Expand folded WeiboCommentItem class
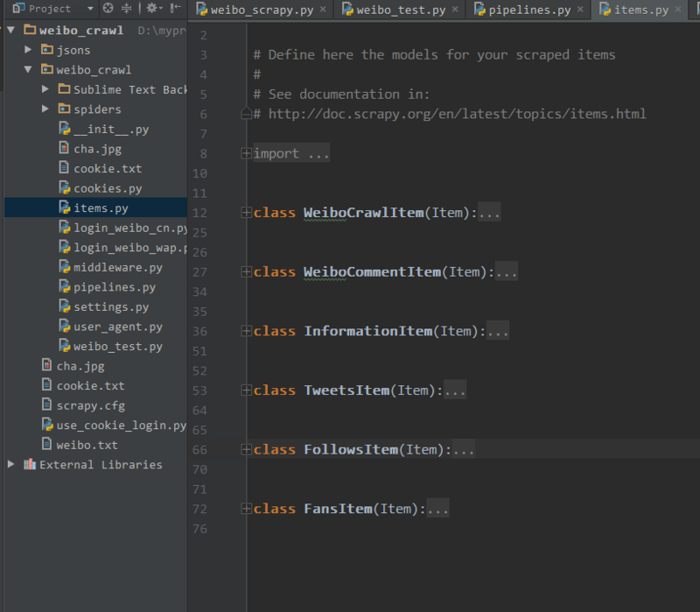The image size is (700, 612). point(246,271)
